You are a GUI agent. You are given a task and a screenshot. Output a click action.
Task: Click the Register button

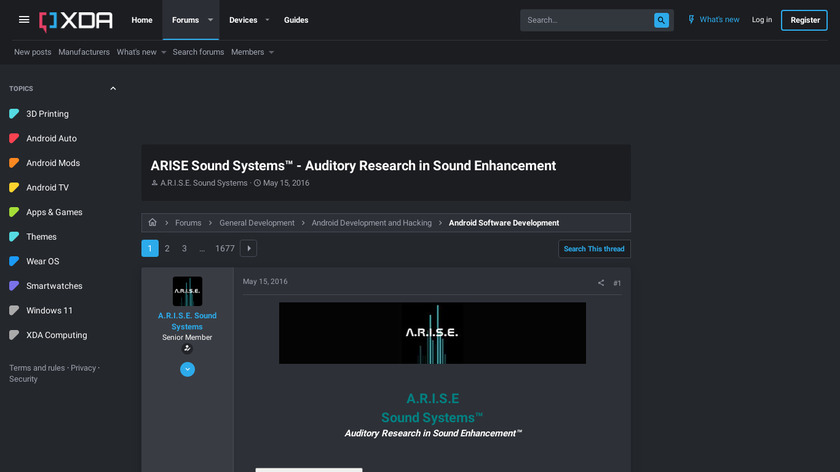click(x=804, y=20)
